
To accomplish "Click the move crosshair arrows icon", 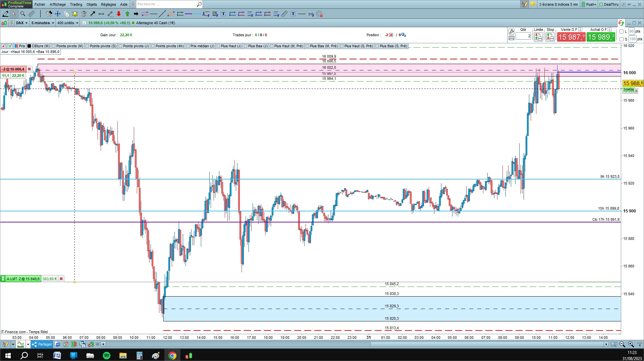I will pyautogui.click(x=58, y=14).
